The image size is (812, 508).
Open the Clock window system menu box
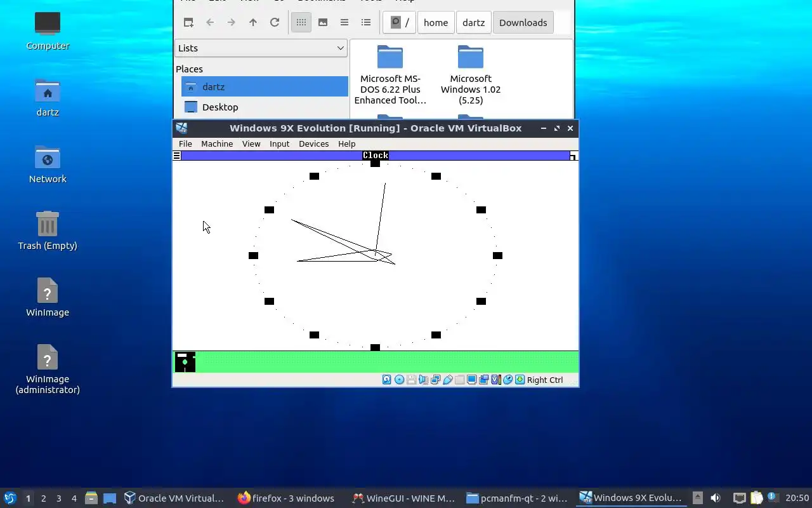[177, 156]
